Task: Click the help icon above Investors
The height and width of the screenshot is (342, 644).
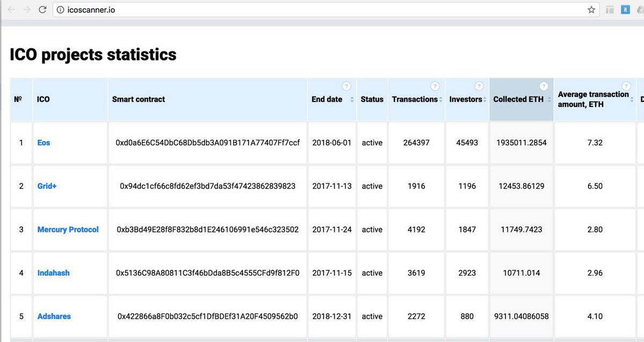Action: (479, 86)
